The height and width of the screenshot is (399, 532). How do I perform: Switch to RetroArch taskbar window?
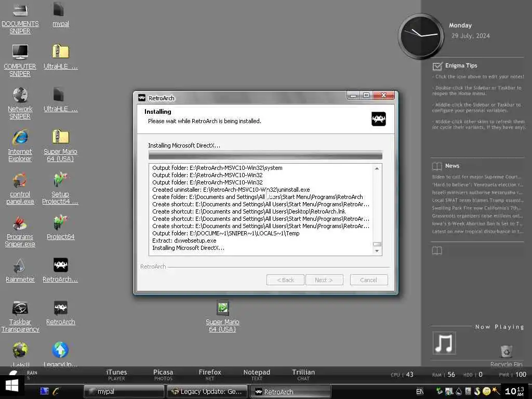pos(291,392)
